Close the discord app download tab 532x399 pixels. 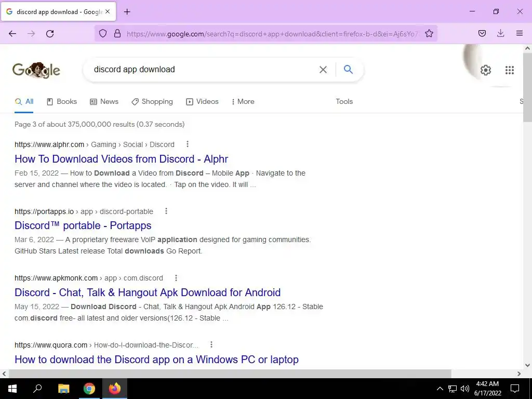(x=108, y=11)
